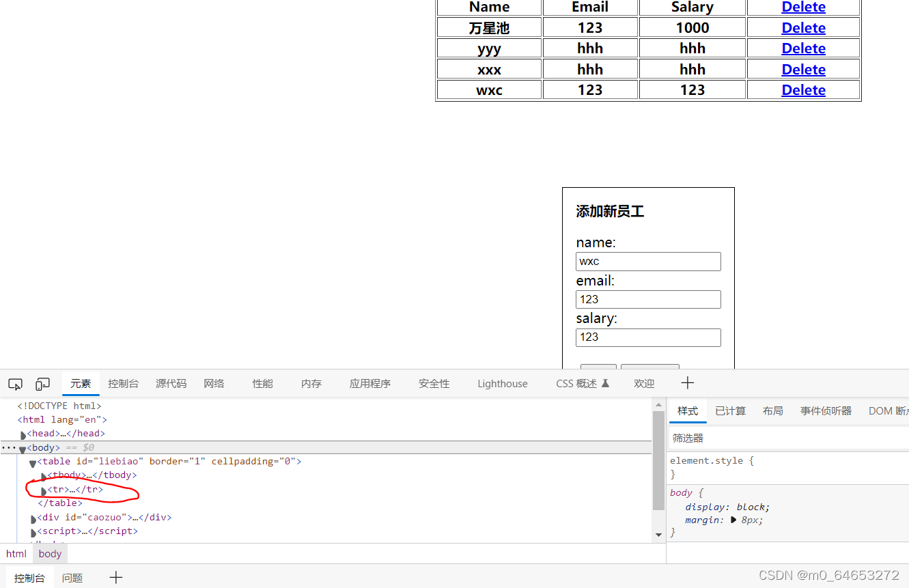Open the 已计算 styles tab

[730, 410]
